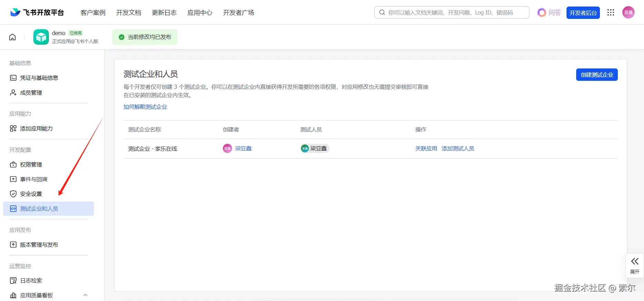Go to home via house icon
644x301 pixels.
[x=12, y=37]
